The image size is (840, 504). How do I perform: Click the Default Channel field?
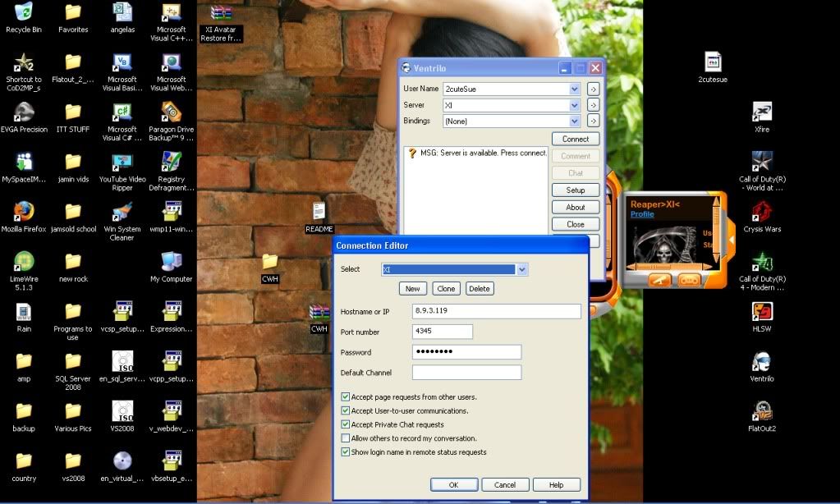point(466,372)
